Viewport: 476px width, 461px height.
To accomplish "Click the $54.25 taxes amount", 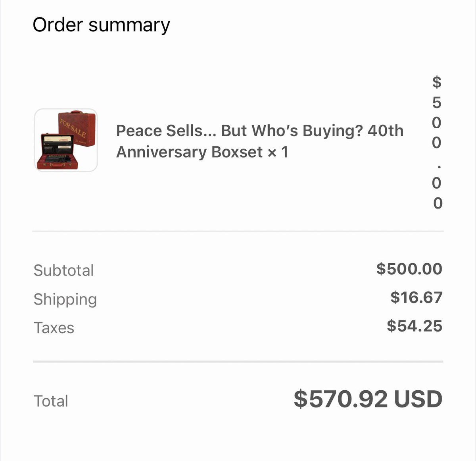I will pos(415,326).
